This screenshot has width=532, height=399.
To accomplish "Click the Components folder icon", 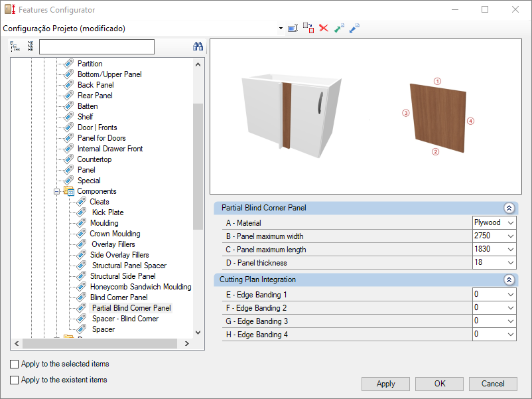I will pyautogui.click(x=69, y=191).
